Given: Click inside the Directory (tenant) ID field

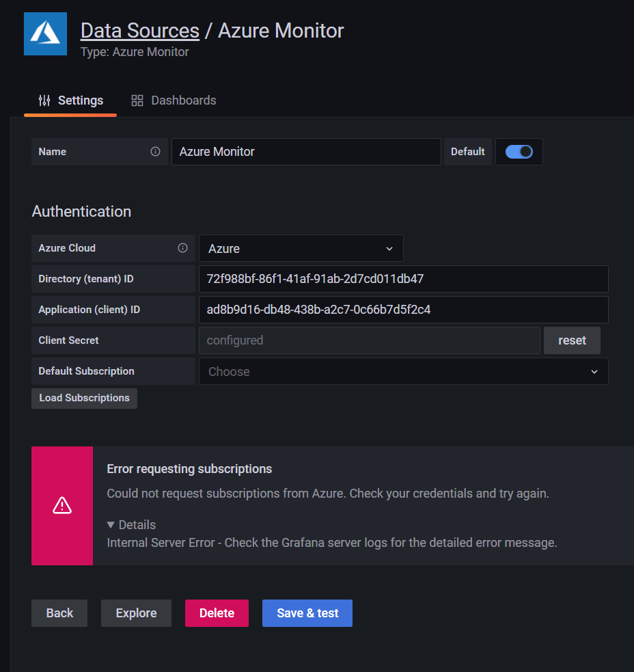Looking at the screenshot, I should (x=403, y=279).
